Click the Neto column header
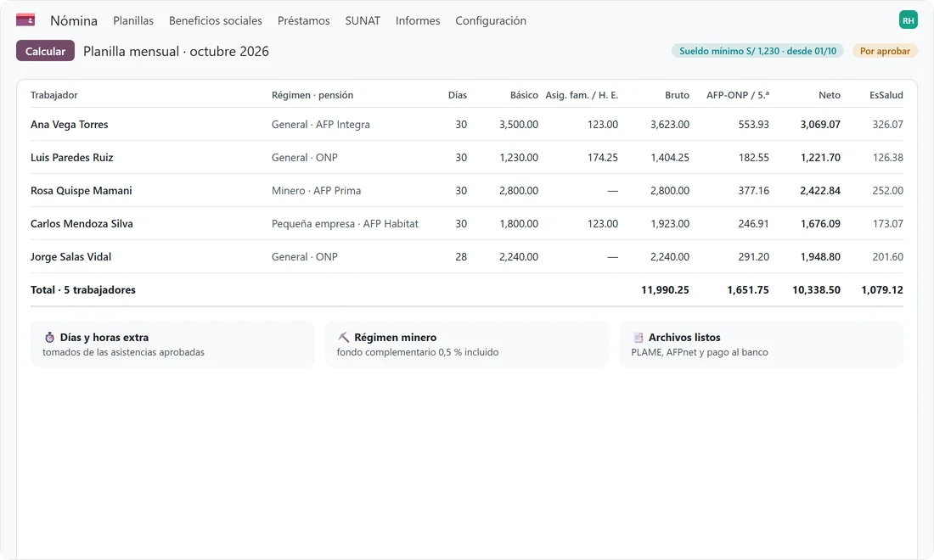Image resolution: width=934 pixels, height=560 pixels. [x=830, y=95]
